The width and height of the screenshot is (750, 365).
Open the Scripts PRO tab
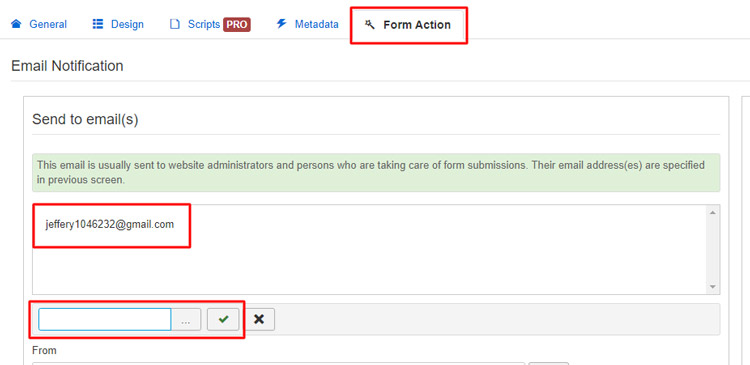tap(210, 24)
